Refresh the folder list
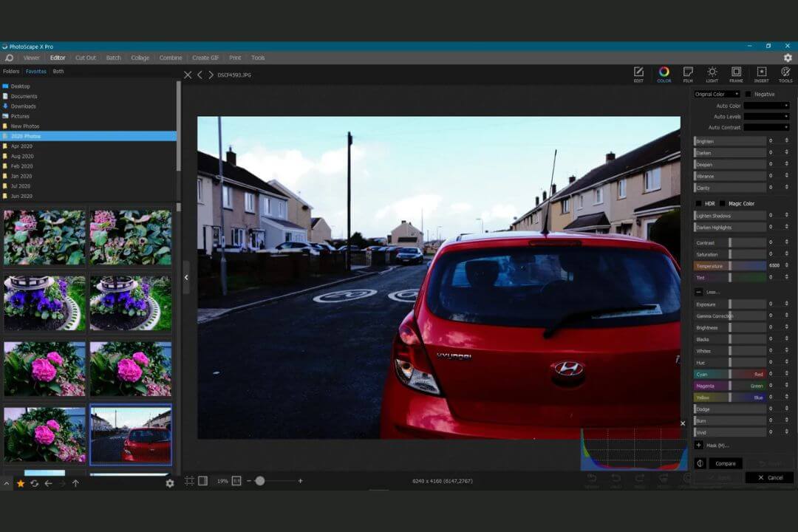The image size is (798, 532). pos(35,483)
